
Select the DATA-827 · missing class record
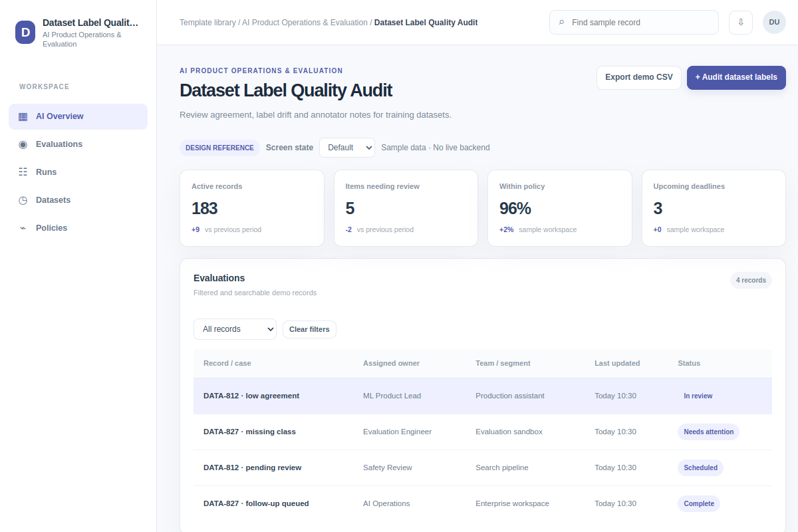click(483, 432)
